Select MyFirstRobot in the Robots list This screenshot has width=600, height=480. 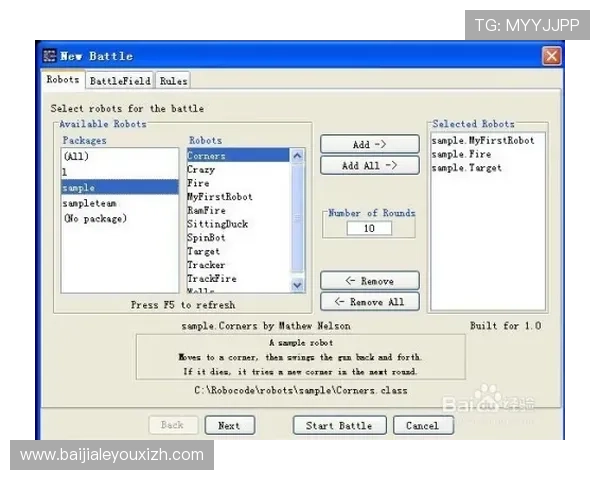tap(238, 197)
